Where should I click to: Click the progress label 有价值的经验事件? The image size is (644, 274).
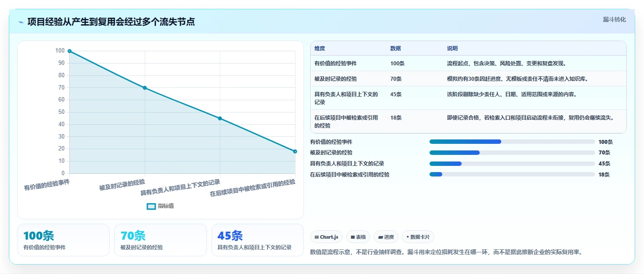331,142
